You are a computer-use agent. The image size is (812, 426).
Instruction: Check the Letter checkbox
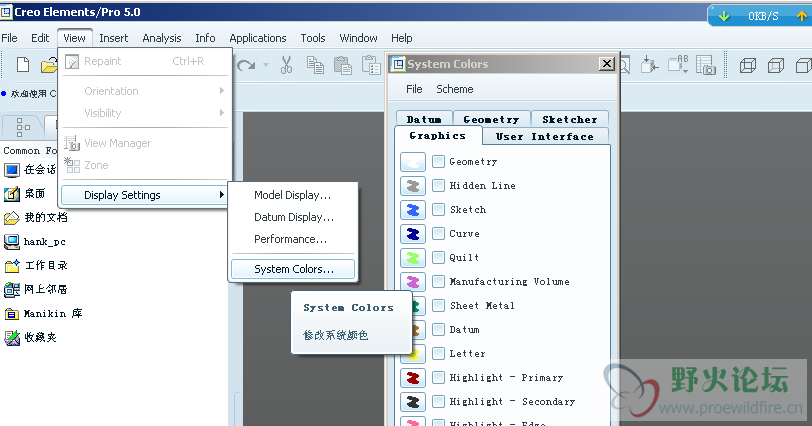[438, 354]
